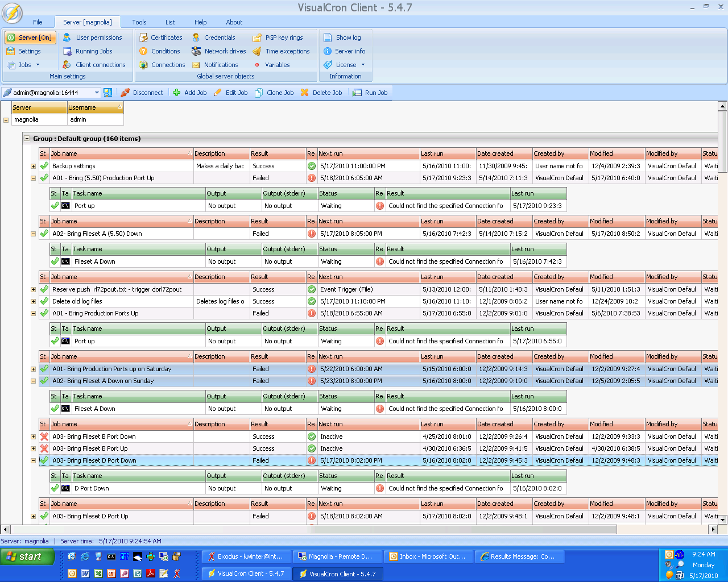
Task: Click the horizontal scrollbar at bottom
Action: (313, 529)
